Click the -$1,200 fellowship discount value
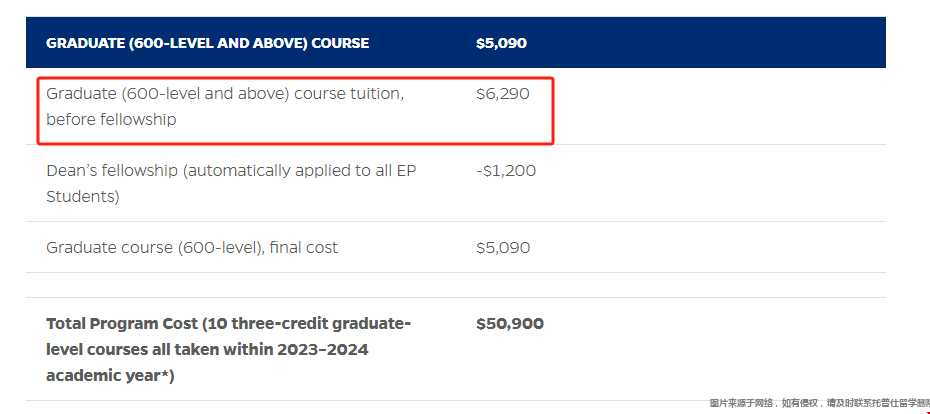Viewport: 930px width, 414px height. 506,171
